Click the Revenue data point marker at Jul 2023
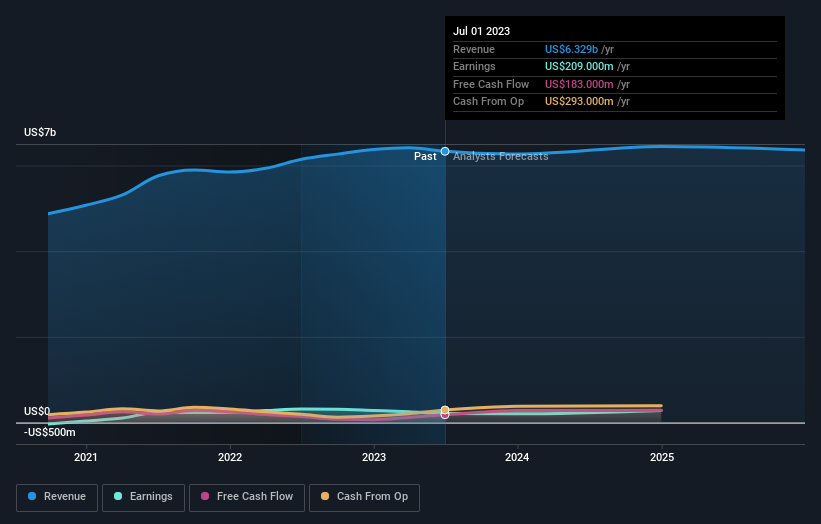821x524 pixels. click(x=445, y=151)
